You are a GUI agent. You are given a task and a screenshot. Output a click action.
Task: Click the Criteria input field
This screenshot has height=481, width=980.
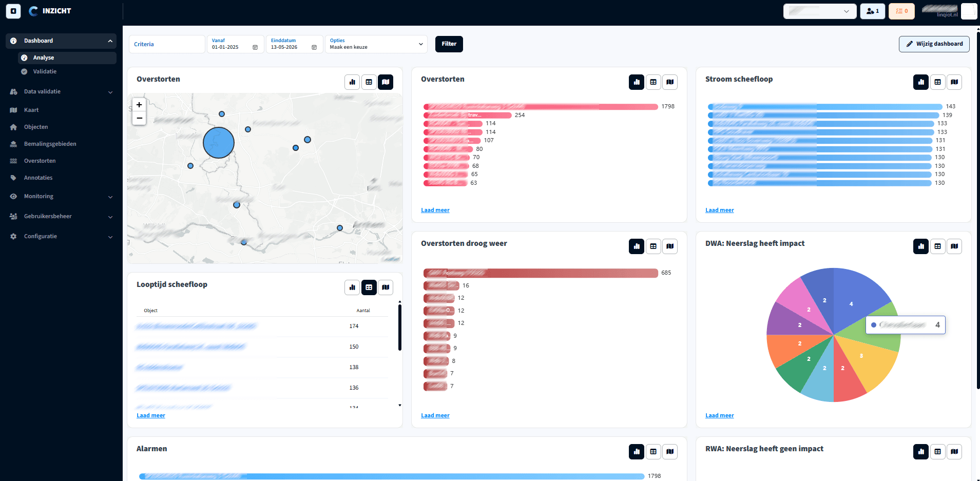point(167,44)
